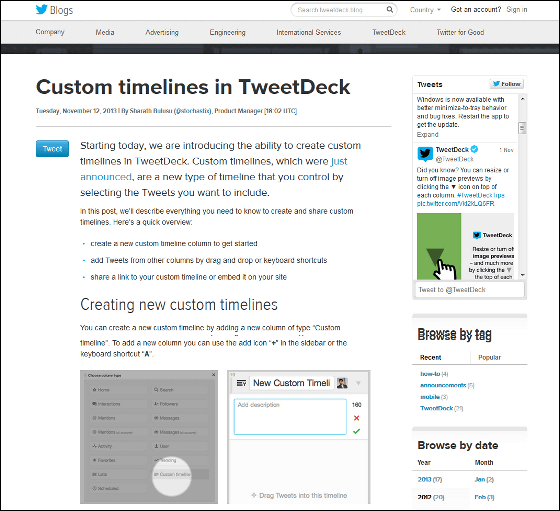Image resolution: width=560 pixels, height=511 pixels.
Task: Click the Tweet to @TweetDeck field
Action: [469, 290]
